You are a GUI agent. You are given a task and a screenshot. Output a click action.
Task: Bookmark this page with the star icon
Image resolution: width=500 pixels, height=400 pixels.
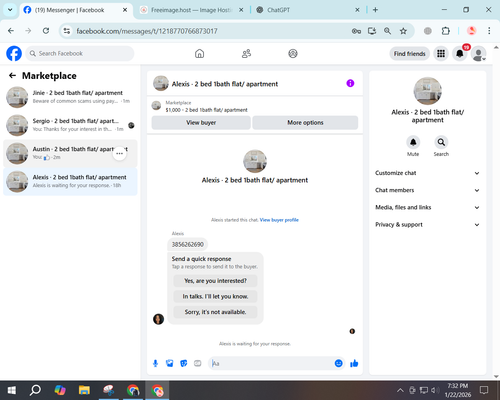403,31
